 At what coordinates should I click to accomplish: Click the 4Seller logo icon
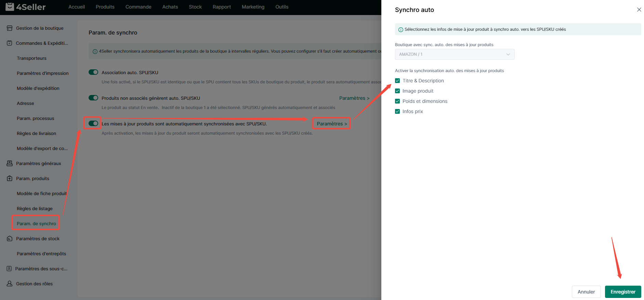(10, 6)
